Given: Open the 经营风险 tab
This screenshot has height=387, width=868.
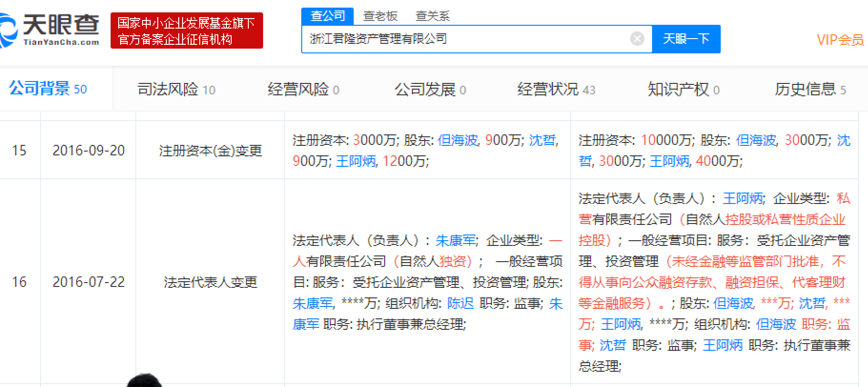Looking at the screenshot, I should pyautogui.click(x=304, y=89).
